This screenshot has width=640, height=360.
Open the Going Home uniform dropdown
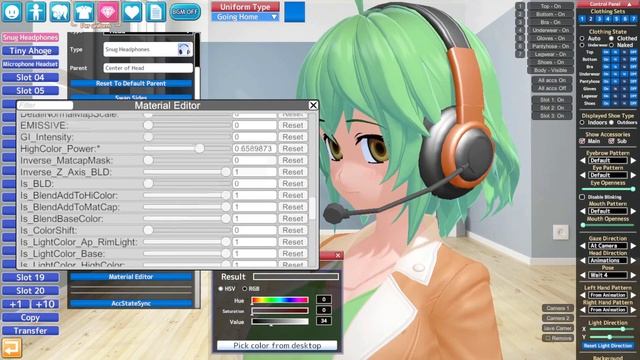point(245,17)
